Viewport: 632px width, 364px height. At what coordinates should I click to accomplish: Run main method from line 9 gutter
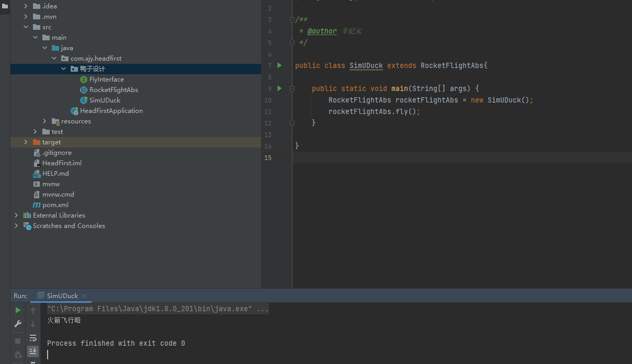tap(279, 88)
